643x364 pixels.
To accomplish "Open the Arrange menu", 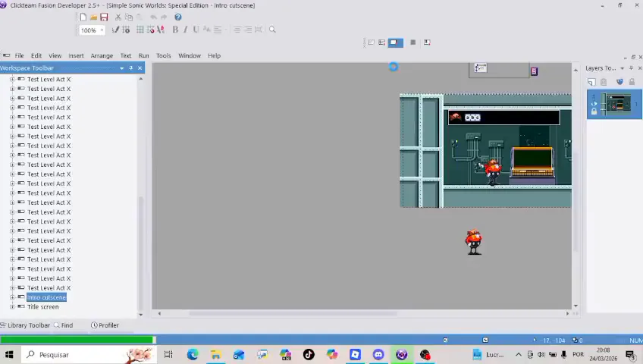I will coord(102,56).
